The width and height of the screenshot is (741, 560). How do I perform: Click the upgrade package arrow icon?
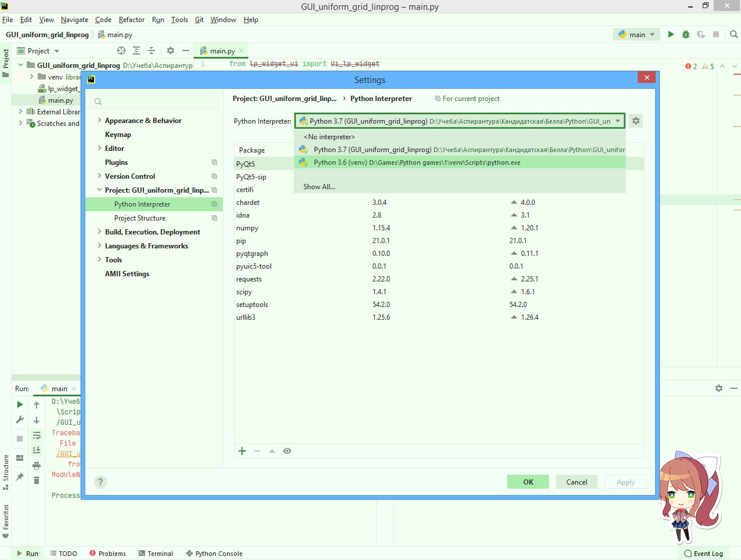(272, 451)
